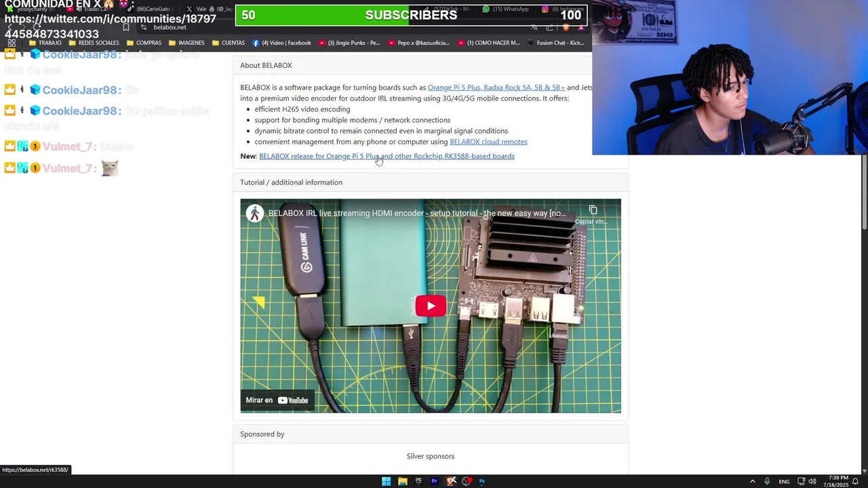Open the CUENTAS bookmarks folder
Screen dimensions: 868x488
pos(229,43)
